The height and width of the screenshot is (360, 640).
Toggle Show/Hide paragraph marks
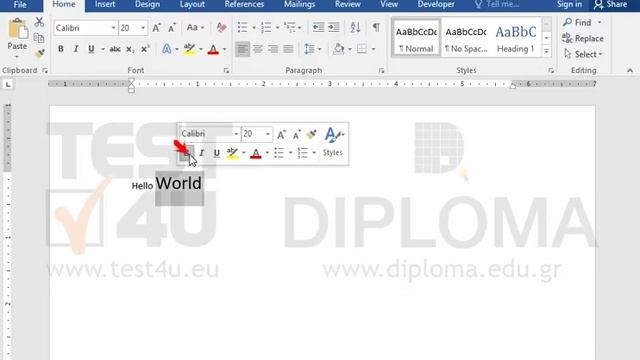(x=376, y=28)
